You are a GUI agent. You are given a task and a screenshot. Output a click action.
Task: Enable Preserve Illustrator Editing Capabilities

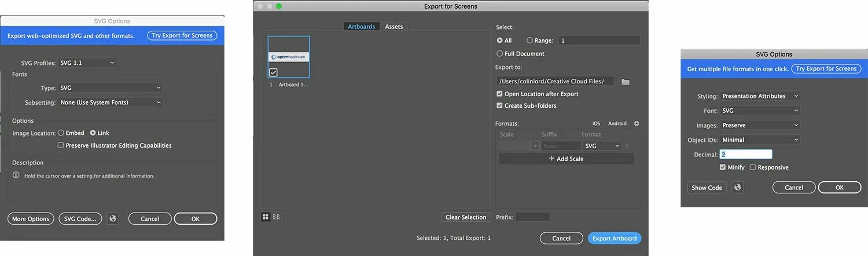click(61, 145)
